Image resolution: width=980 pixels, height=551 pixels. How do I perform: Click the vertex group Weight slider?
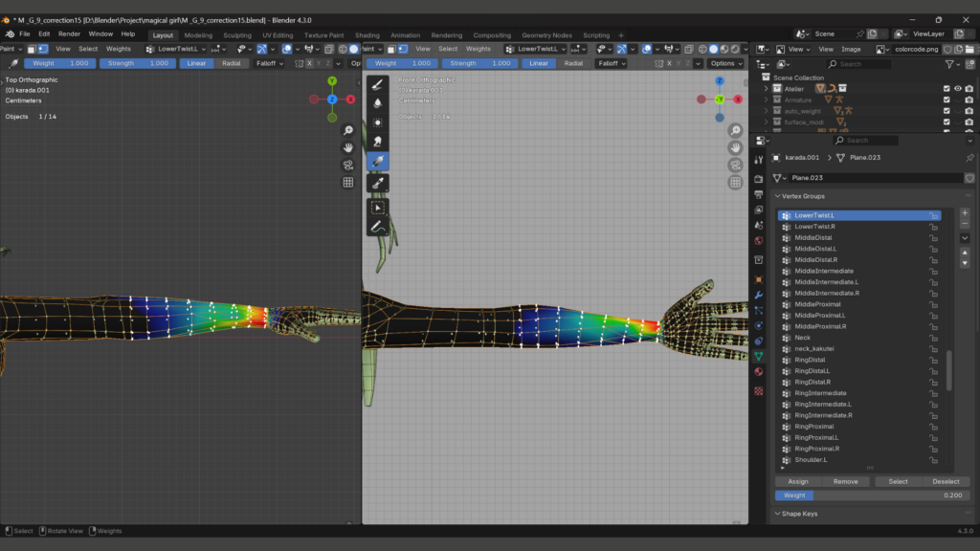871,496
